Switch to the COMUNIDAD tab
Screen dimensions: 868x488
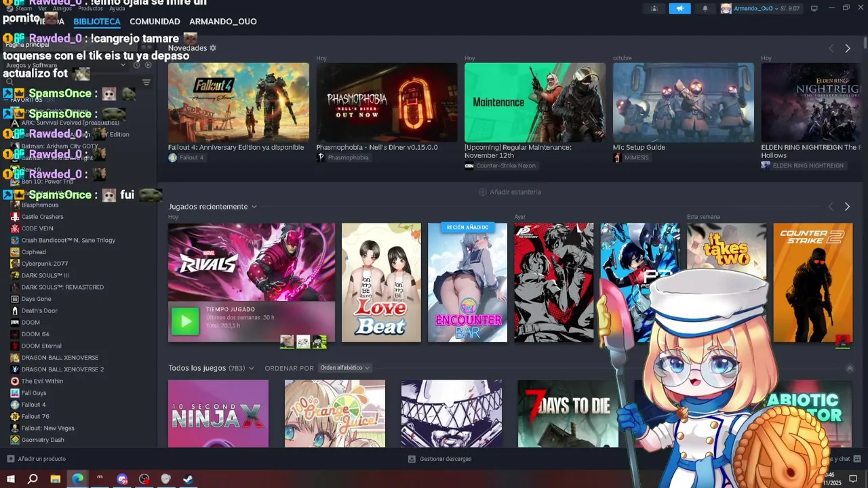coord(155,22)
